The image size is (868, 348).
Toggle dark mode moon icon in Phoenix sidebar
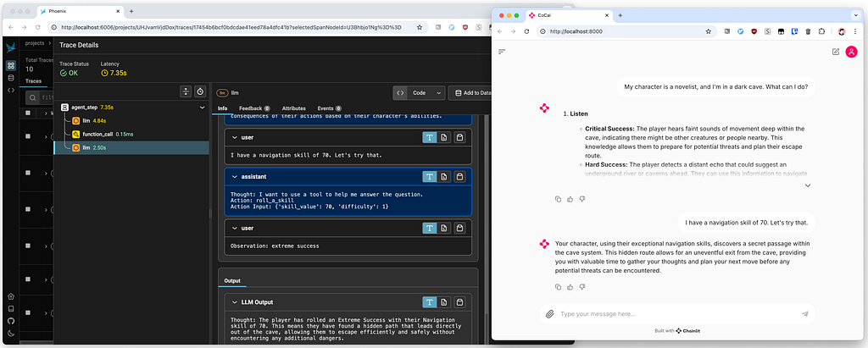(11, 333)
